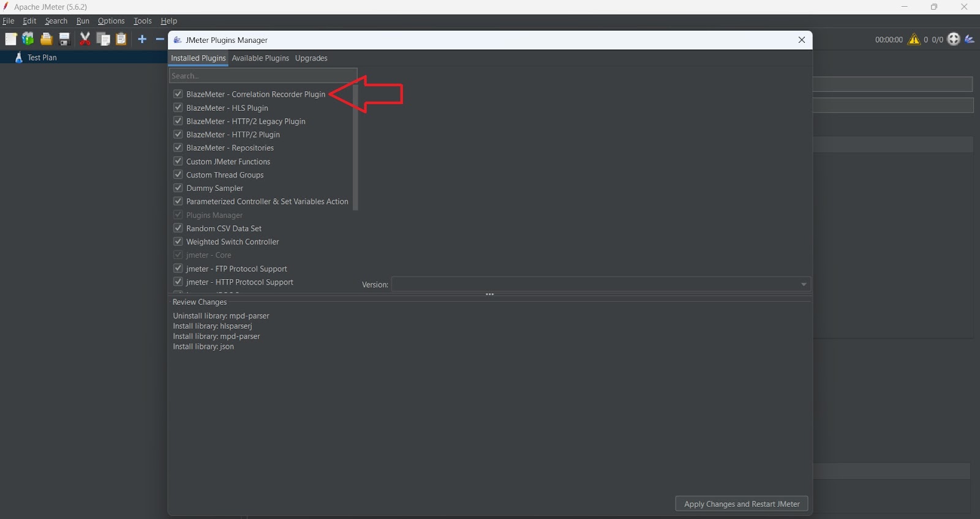The width and height of the screenshot is (980, 519).
Task: Click the 'Install library: hlsparserj' line
Action: (213, 326)
